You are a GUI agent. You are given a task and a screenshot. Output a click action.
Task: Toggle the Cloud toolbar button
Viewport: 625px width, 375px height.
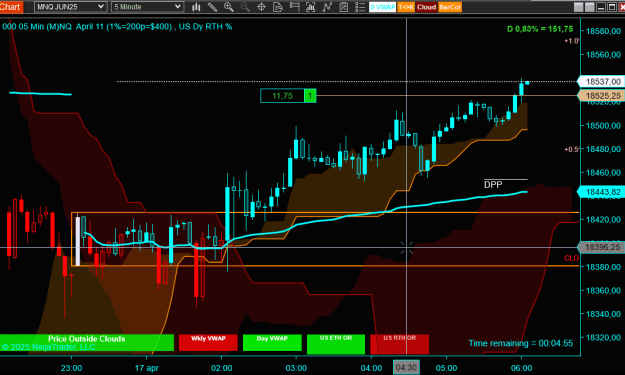[x=426, y=7]
